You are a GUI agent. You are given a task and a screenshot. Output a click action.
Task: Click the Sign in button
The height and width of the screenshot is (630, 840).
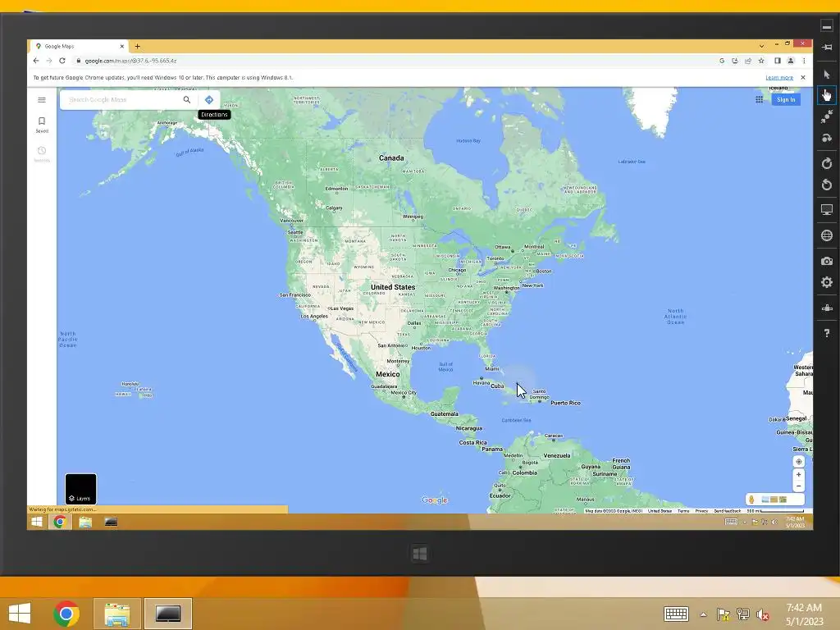pos(786,99)
